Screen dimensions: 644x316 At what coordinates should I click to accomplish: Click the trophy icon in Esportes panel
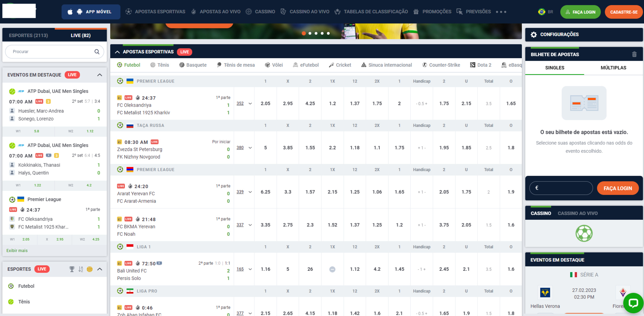click(72, 269)
